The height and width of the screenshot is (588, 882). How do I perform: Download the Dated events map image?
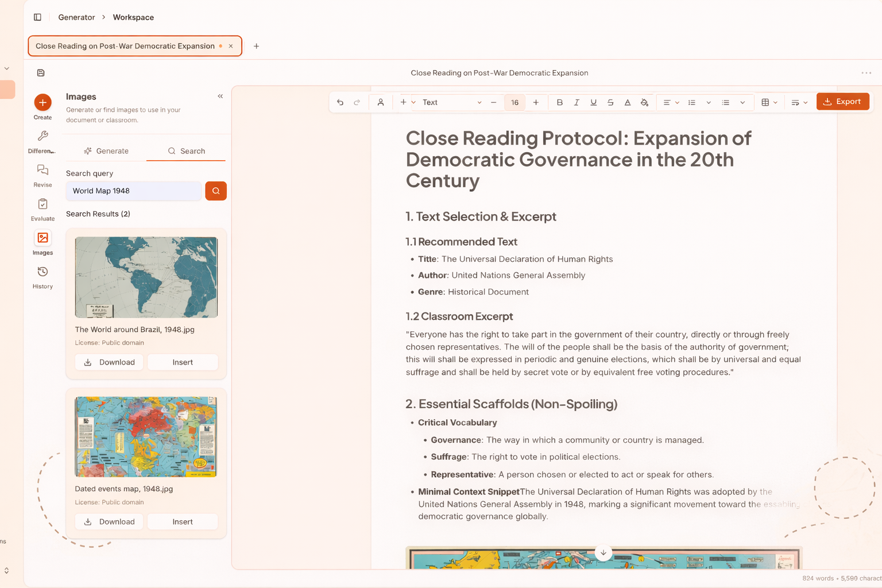coord(109,522)
